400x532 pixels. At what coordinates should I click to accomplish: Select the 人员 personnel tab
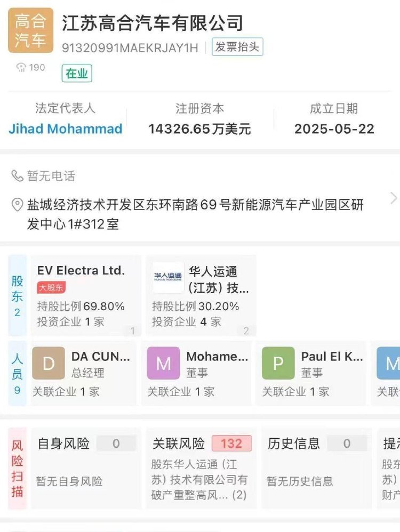[17, 374]
